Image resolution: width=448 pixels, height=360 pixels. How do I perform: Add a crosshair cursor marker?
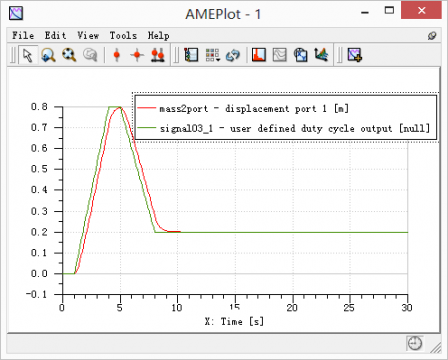coord(137,55)
